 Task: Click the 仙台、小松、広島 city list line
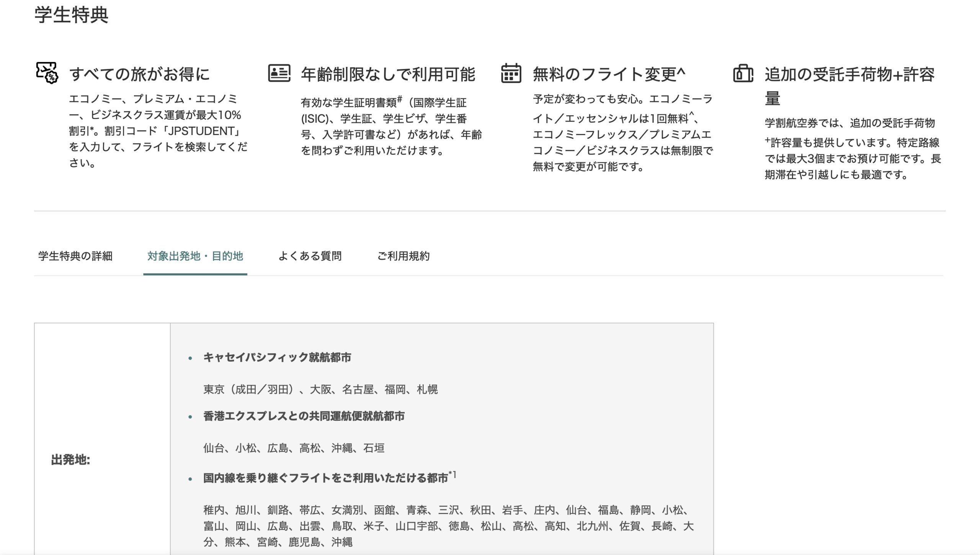pyautogui.click(x=294, y=448)
